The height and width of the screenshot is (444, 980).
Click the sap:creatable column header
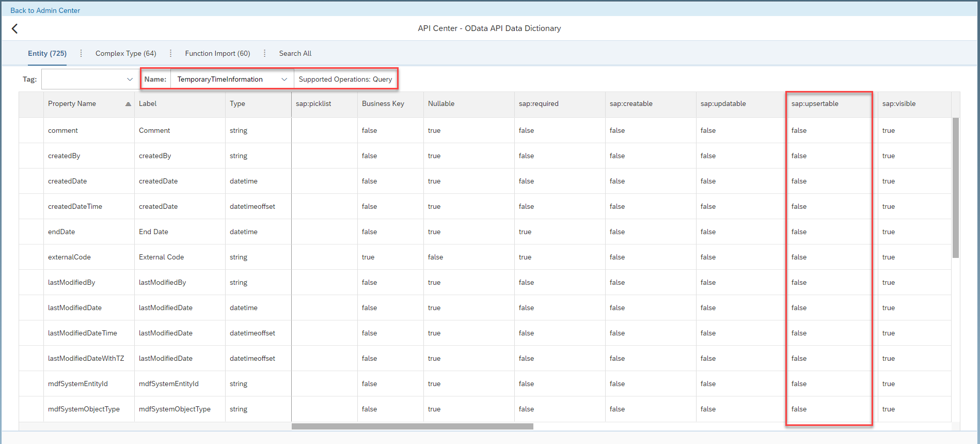(x=651, y=104)
